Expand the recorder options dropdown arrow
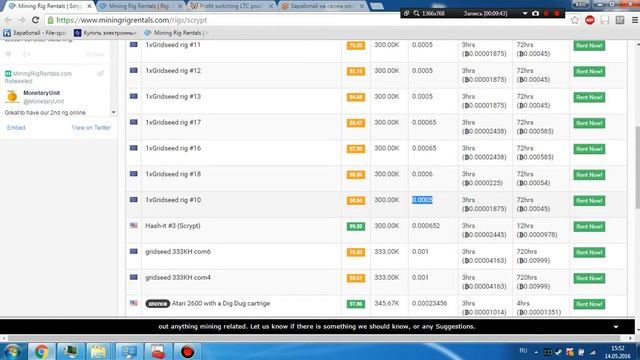 point(525,13)
